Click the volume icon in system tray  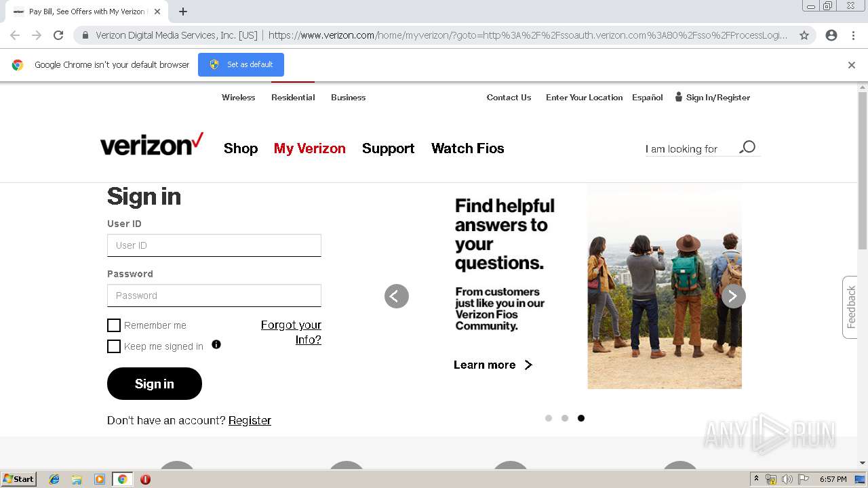point(787,479)
